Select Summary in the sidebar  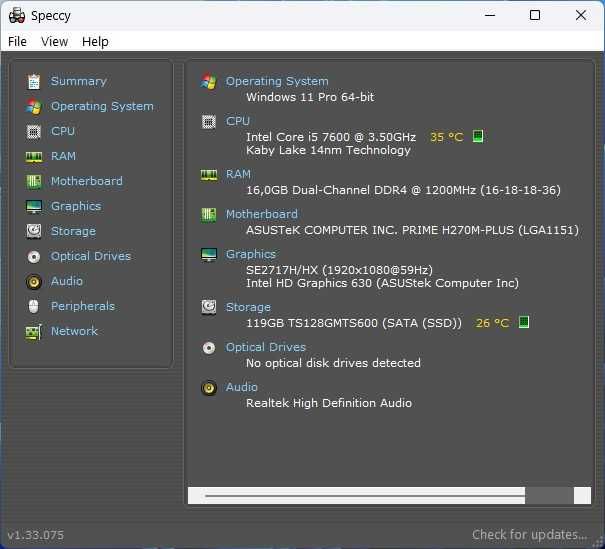79,81
